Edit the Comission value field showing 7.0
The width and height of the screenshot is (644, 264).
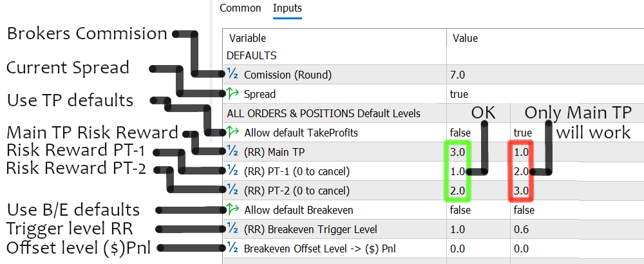pyautogui.click(x=459, y=75)
